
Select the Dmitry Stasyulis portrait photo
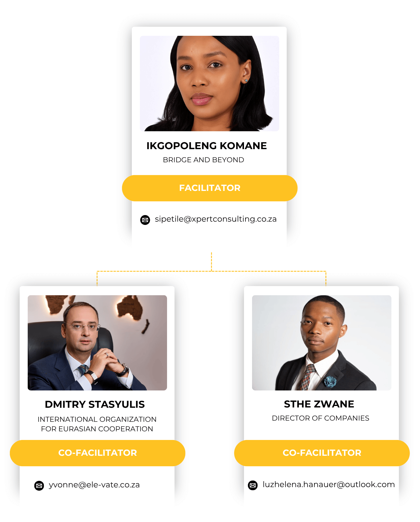tap(97, 343)
